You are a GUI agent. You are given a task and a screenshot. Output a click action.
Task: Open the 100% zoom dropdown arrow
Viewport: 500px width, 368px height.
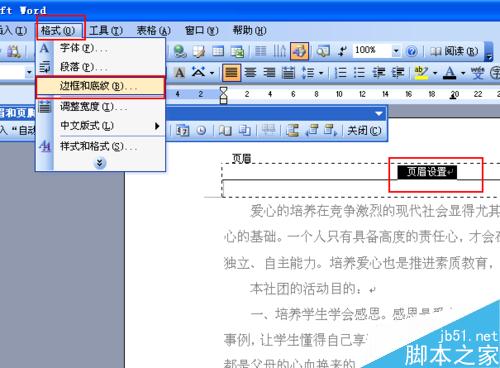tap(396, 51)
